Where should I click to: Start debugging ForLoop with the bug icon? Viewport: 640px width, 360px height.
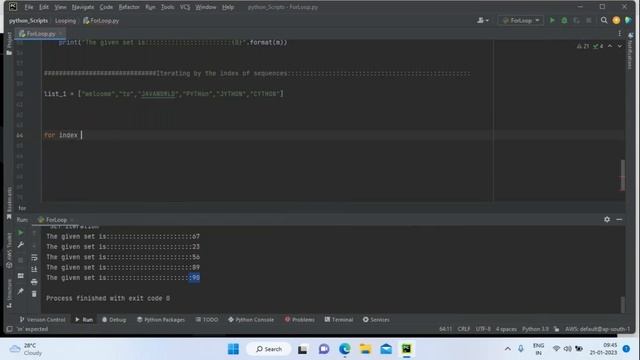click(564, 20)
